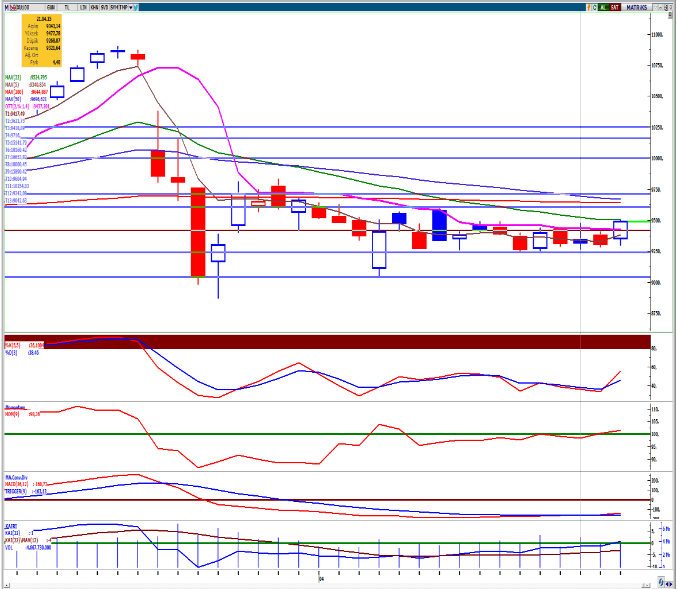Click the MAV(50) blue indicator label
The height and width of the screenshot is (589, 677).
(x=25, y=99)
